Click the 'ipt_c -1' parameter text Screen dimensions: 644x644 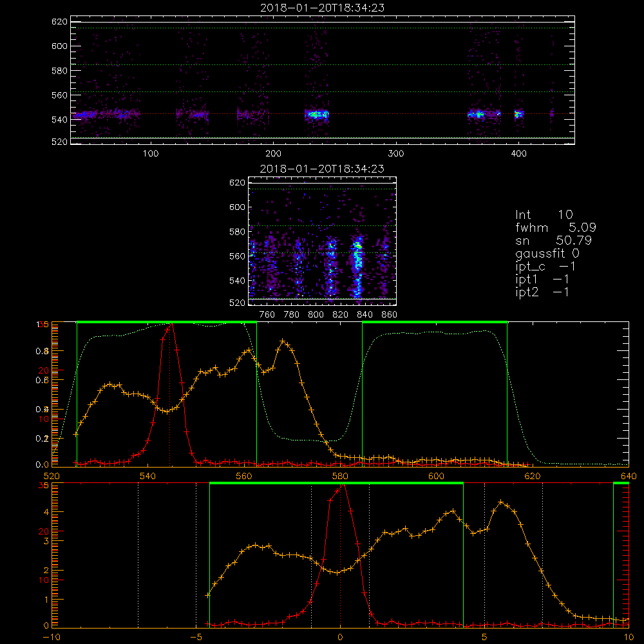click(x=545, y=267)
